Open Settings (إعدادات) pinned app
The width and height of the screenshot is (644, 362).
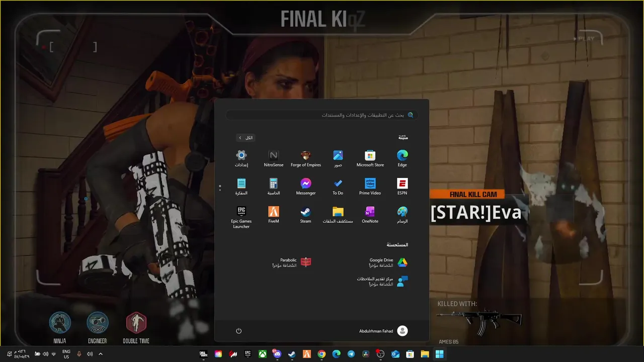coord(242,158)
